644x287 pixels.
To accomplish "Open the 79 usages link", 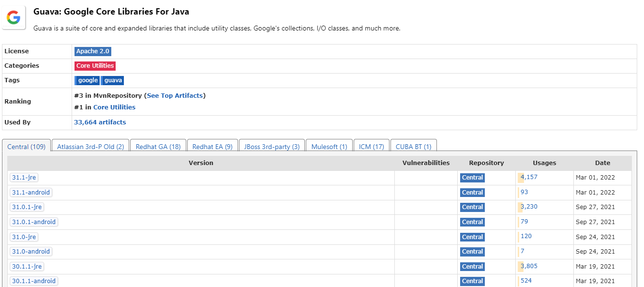I will coord(524,222).
